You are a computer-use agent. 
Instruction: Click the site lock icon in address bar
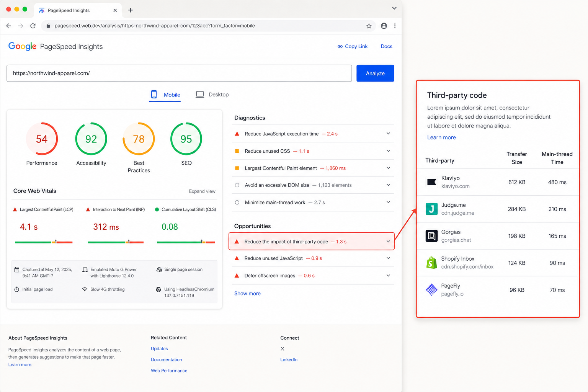coord(48,26)
